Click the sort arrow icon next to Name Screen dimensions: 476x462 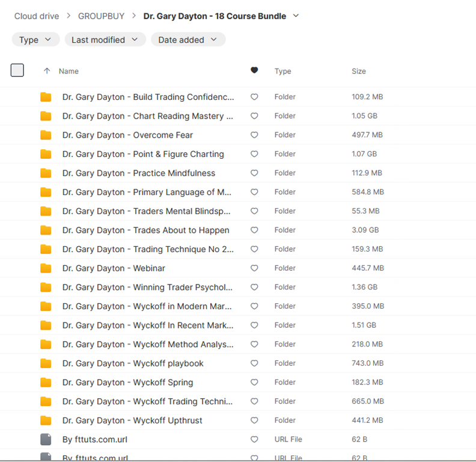pos(47,71)
